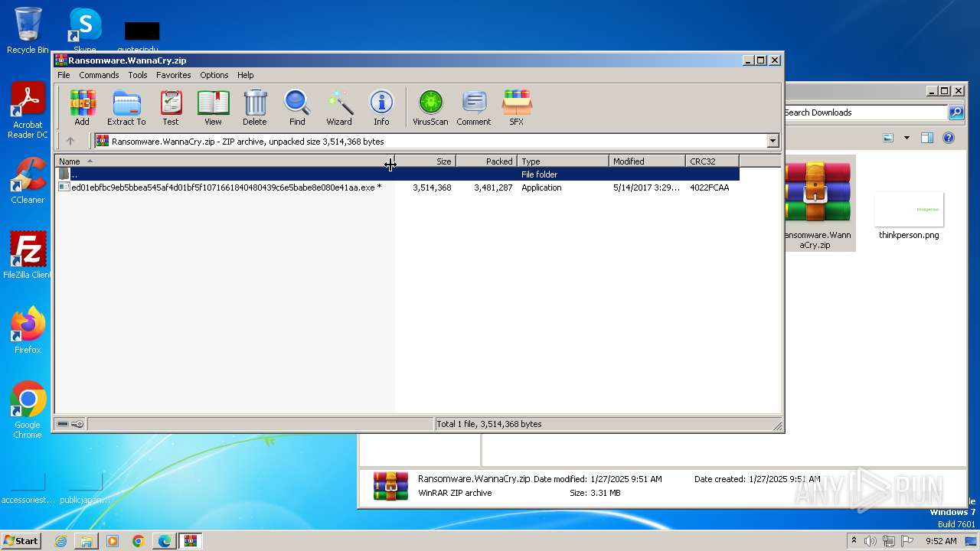Open the File menu

(x=64, y=75)
